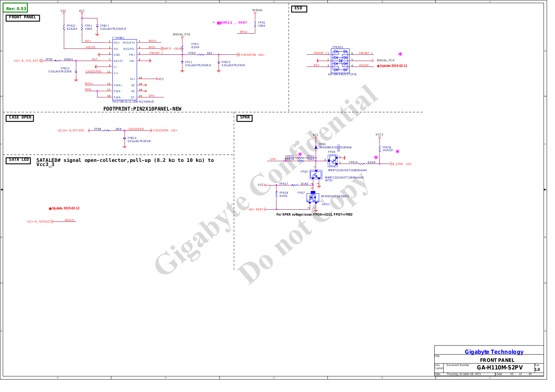The height and width of the screenshot is (392, 555).
Task: Click the N_-SATALED net label
Action: pyautogui.click(x=39, y=222)
